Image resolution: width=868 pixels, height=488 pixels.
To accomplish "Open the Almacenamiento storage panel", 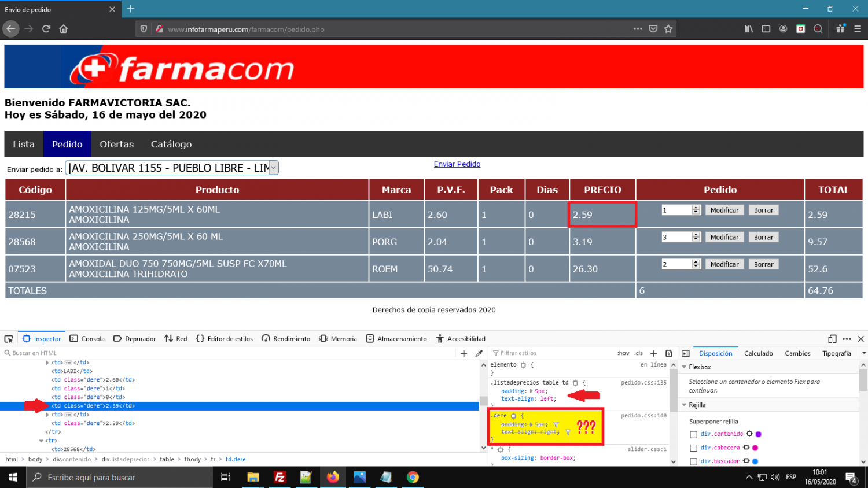I will 396,339.
